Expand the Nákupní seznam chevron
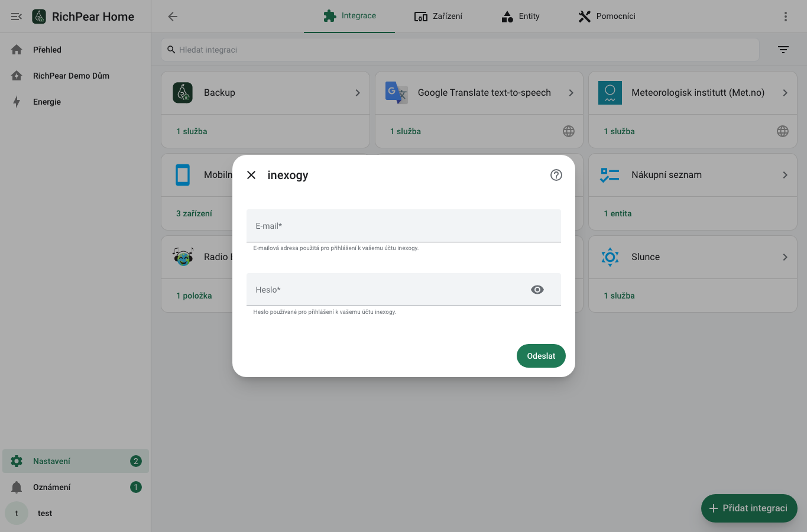The width and height of the screenshot is (807, 532). (x=785, y=175)
